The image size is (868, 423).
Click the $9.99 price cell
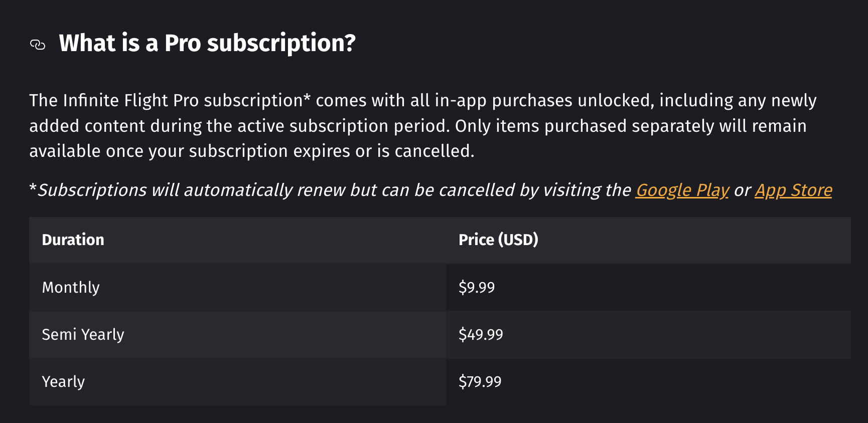pos(477,287)
